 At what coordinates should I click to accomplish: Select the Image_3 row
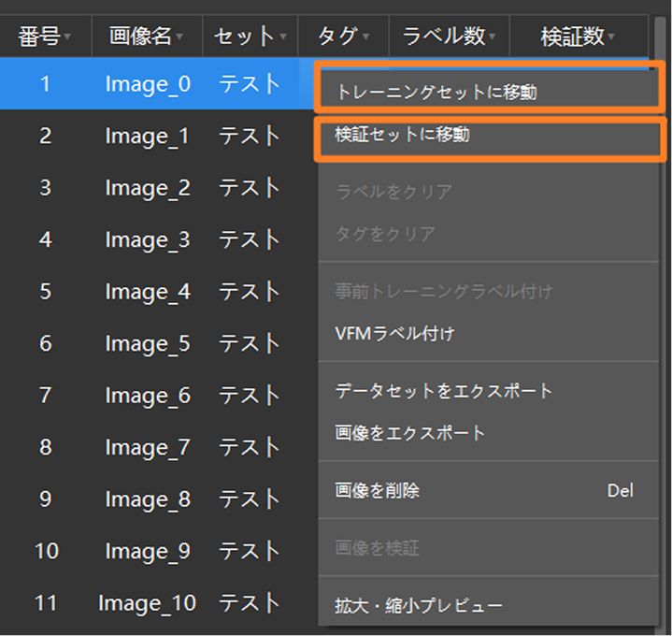[159, 239]
